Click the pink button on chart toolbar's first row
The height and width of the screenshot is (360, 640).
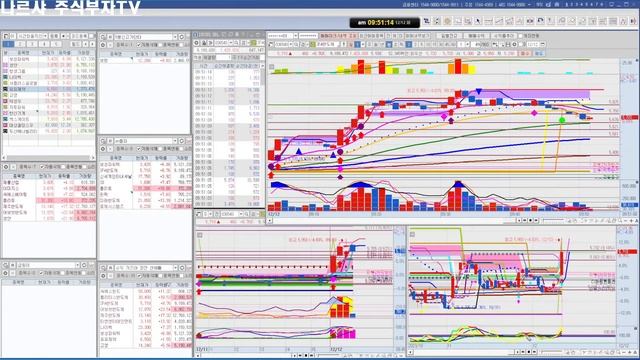[338, 36]
